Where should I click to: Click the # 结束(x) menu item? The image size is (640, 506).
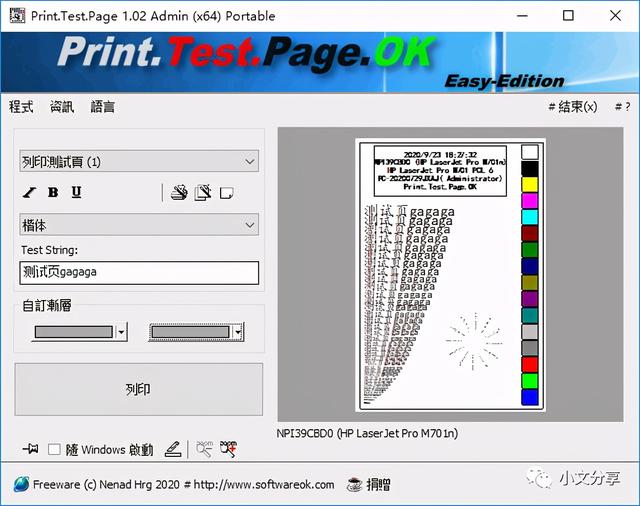(x=573, y=107)
